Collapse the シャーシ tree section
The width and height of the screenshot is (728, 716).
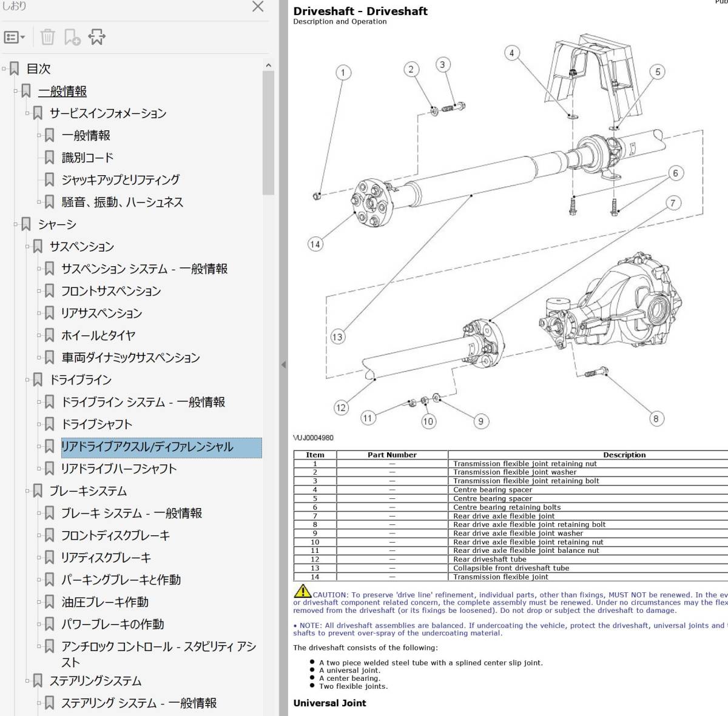[16, 225]
